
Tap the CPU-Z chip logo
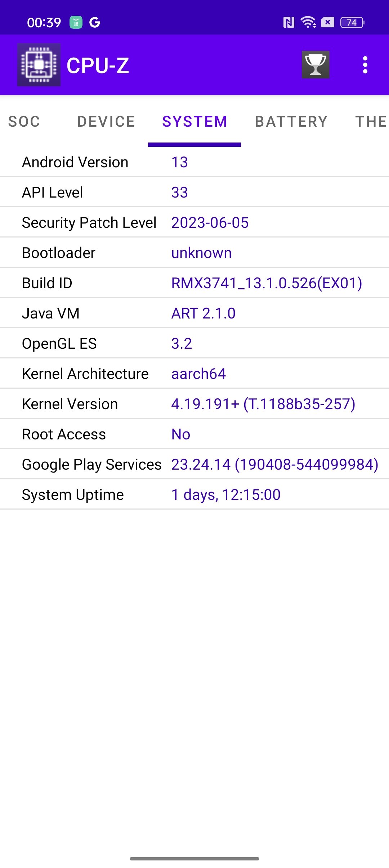(x=39, y=65)
